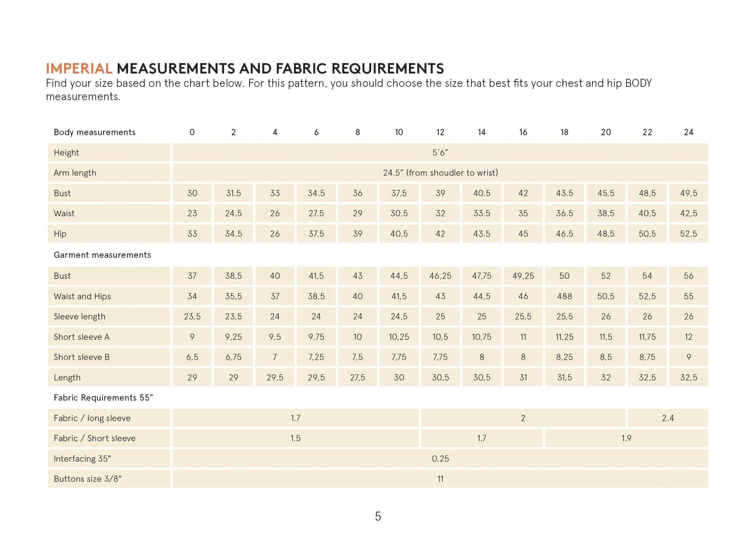Screen dimensions: 756x539
Task: Click the Height row label
Action: pos(66,153)
